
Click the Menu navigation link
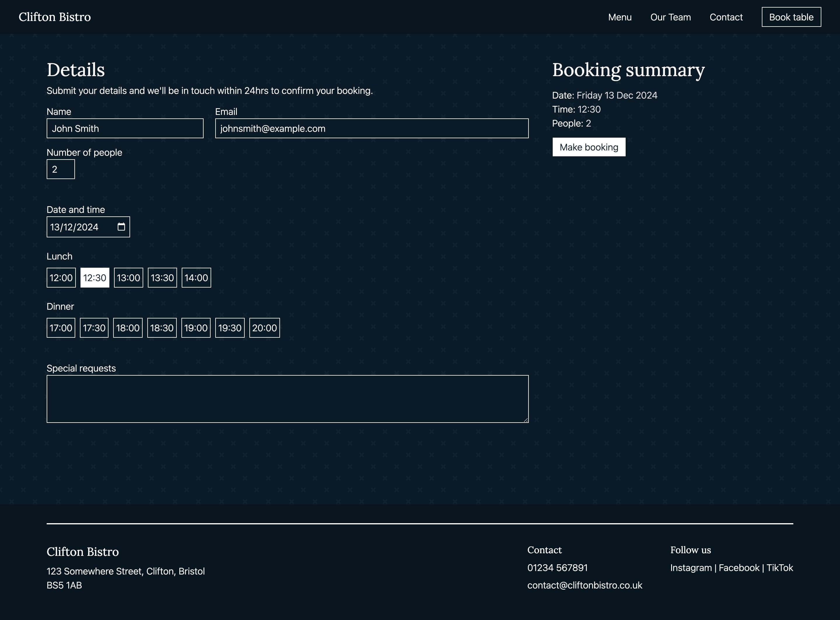click(x=620, y=17)
